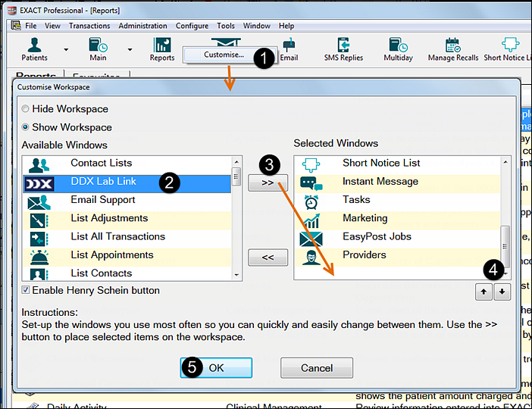Viewport: 532px width, 409px height.
Task: Click Available Windows scrollbar down arrow
Action: (x=236, y=275)
